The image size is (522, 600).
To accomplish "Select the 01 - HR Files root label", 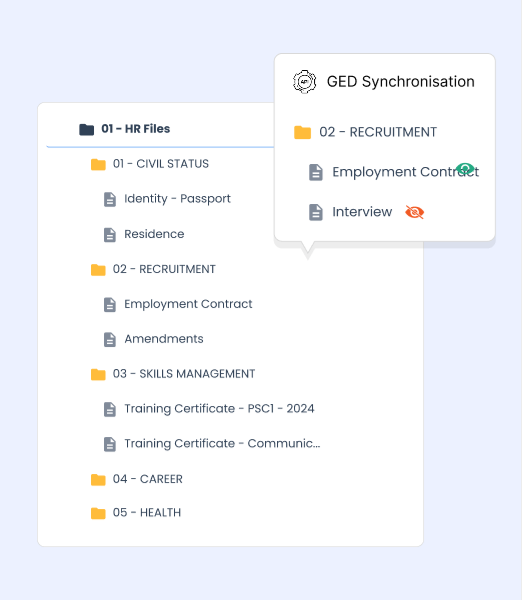I will pyautogui.click(x=135, y=129).
